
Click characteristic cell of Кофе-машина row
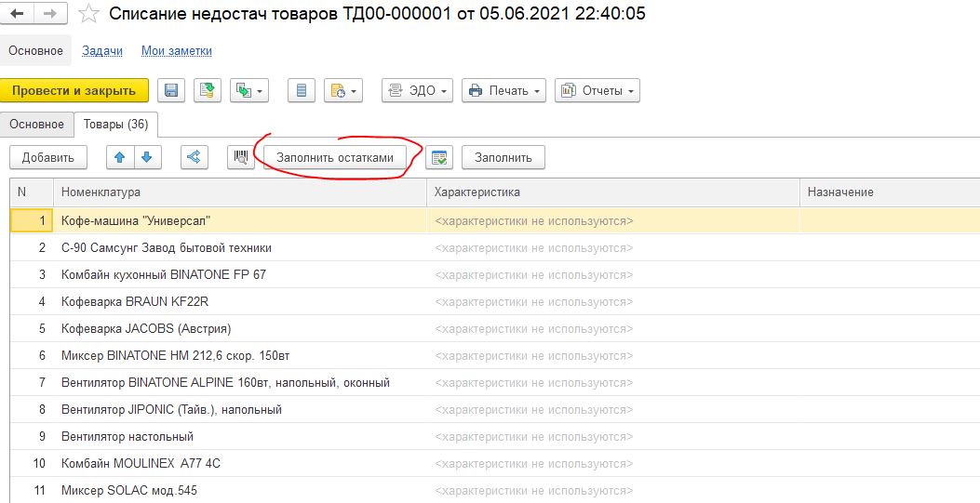click(613, 221)
